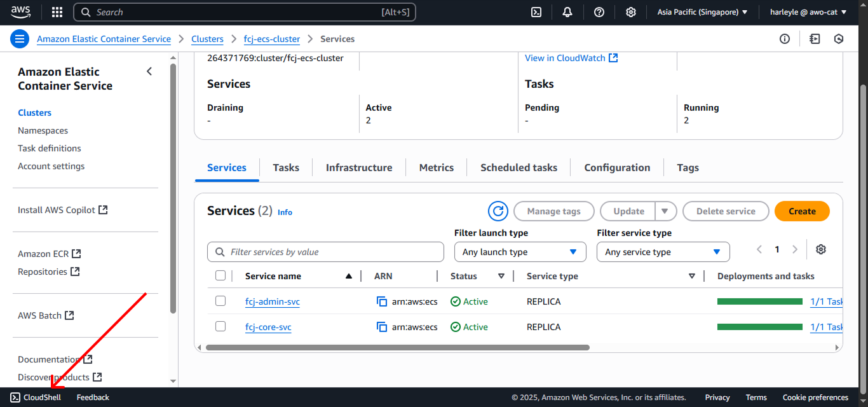Switch to the Tasks tab
This screenshot has width=868, height=407.
tap(286, 168)
